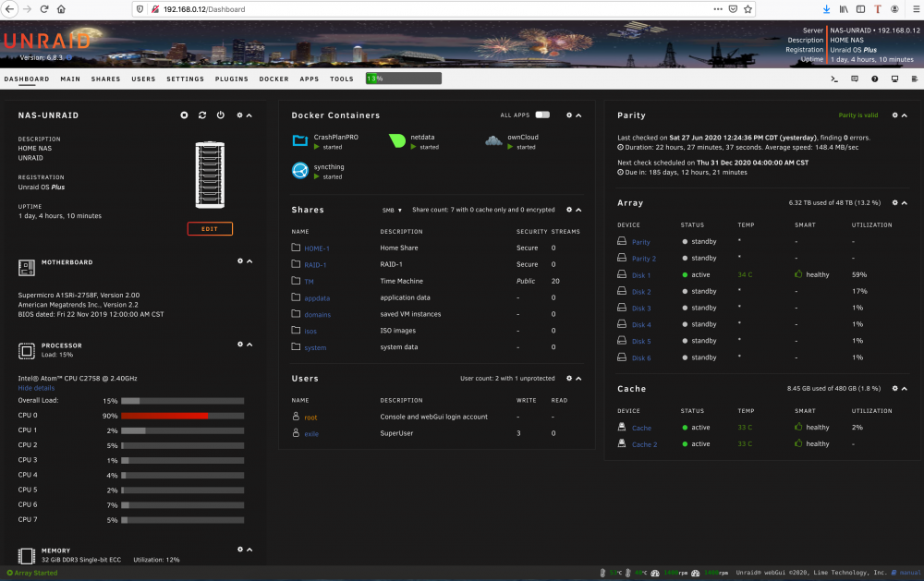The width and height of the screenshot is (924, 581).
Task: Open settings gear in NAS-UNRAID panel header
Action: pos(240,115)
